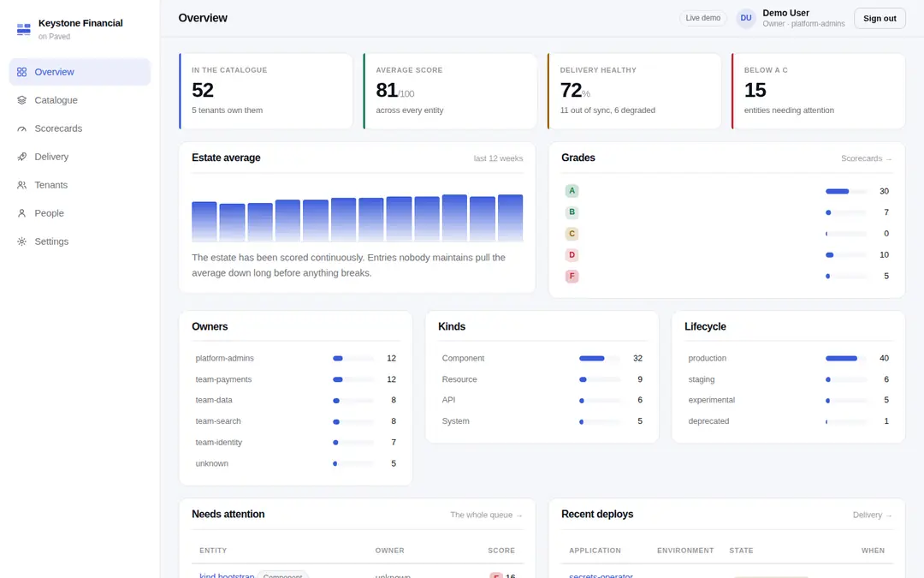Click the grade A progress bar
This screenshot has height=578, width=924.
(845, 191)
